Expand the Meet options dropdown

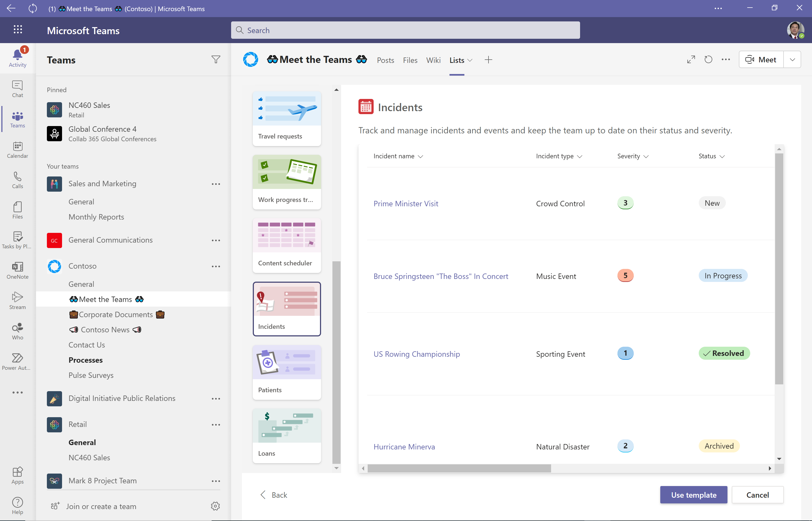(x=792, y=60)
